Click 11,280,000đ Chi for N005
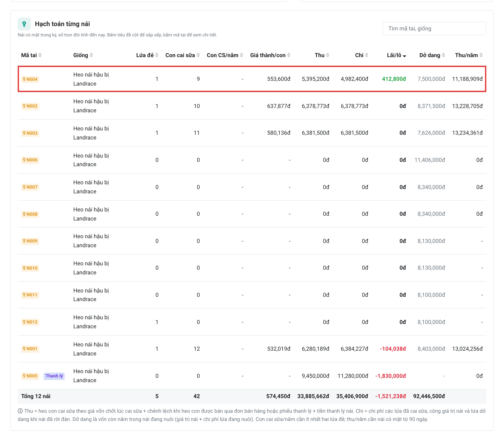This screenshot has height=441, width=504. click(x=353, y=376)
